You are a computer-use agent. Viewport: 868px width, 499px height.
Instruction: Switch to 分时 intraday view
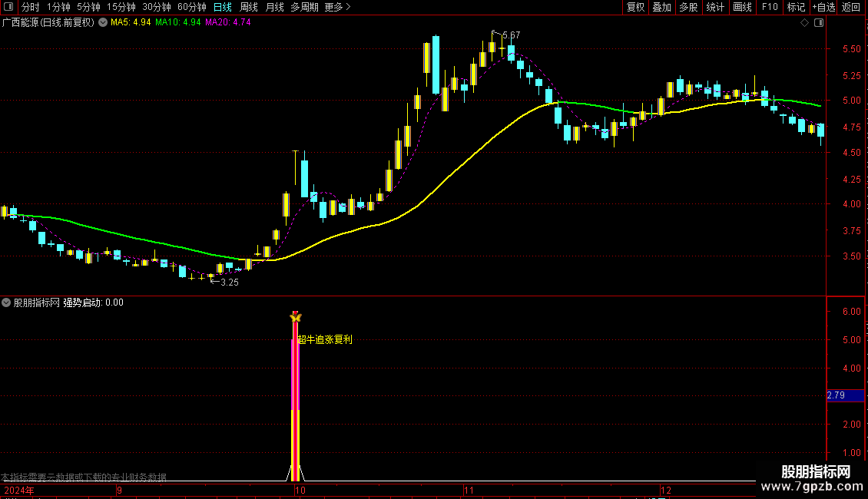point(31,7)
